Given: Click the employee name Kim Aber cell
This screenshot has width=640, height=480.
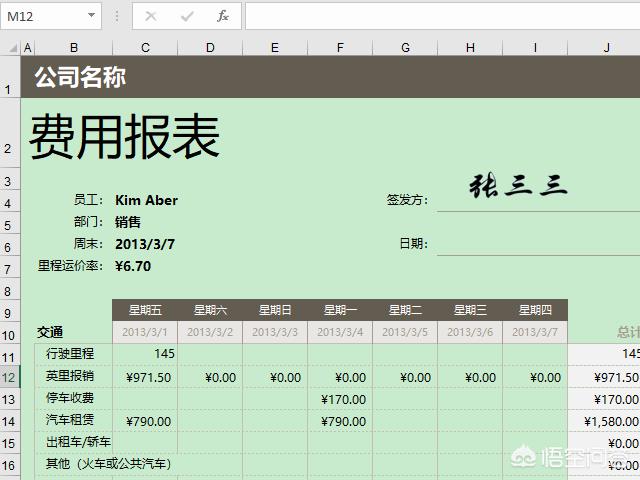Looking at the screenshot, I should pos(146,200).
